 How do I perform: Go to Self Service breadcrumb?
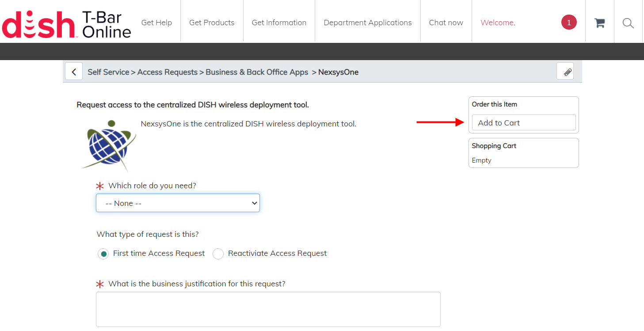[108, 72]
